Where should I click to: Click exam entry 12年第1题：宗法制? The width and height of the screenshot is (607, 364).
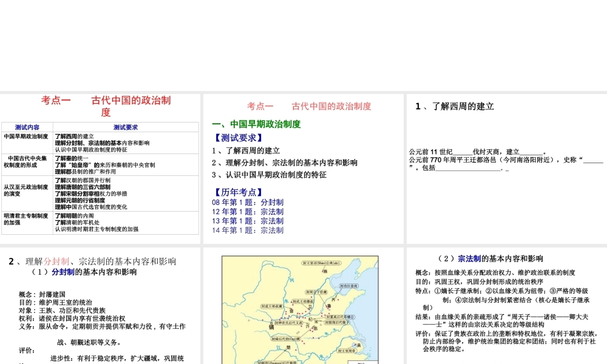tap(248, 212)
